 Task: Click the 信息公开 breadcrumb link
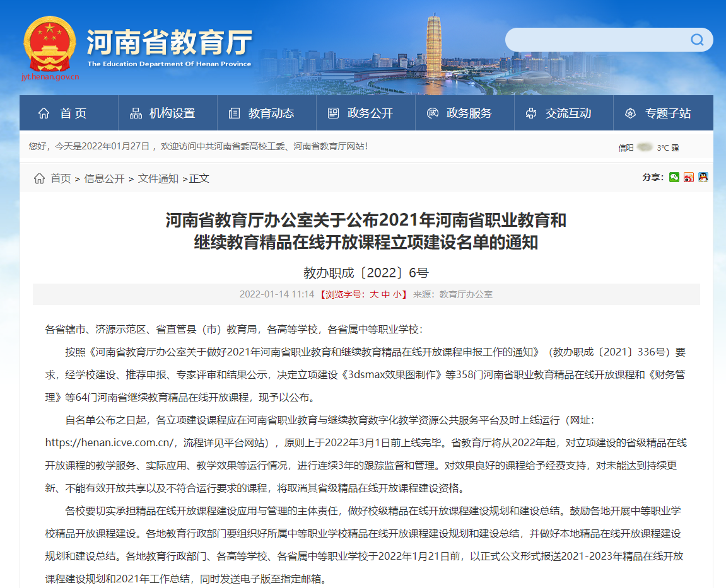(x=104, y=178)
